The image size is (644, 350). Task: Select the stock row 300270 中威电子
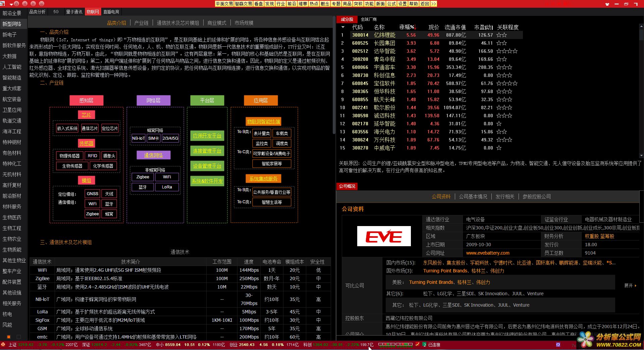(430, 148)
